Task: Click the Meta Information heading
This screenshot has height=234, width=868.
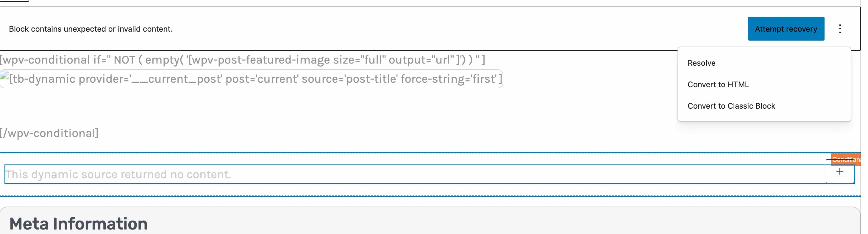Action: (x=79, y=224)
